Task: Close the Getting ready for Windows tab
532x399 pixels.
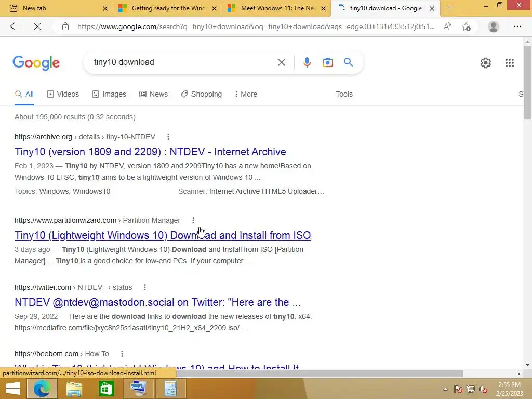Action: pyautogui.click(x=214, y=8)
